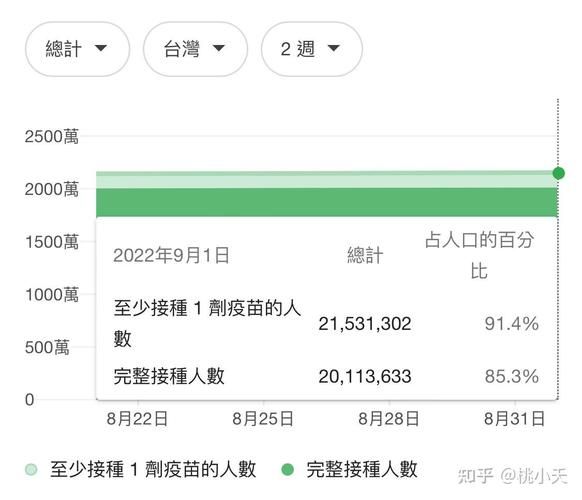
Task: Click tooltip row label 完整接種人數
Action: 169,376
